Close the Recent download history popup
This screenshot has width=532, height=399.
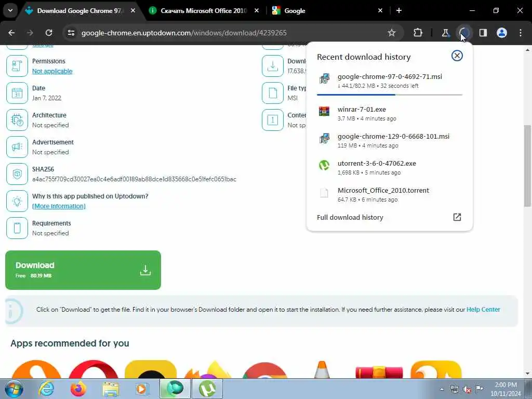coord(457,56)
